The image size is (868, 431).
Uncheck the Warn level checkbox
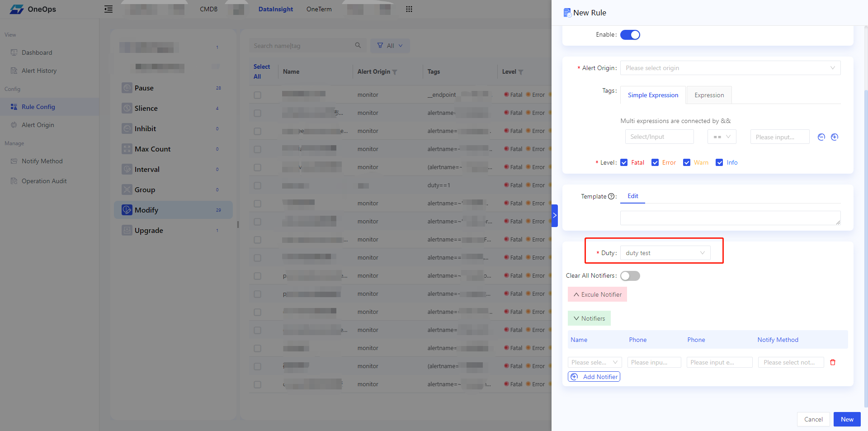687,163
